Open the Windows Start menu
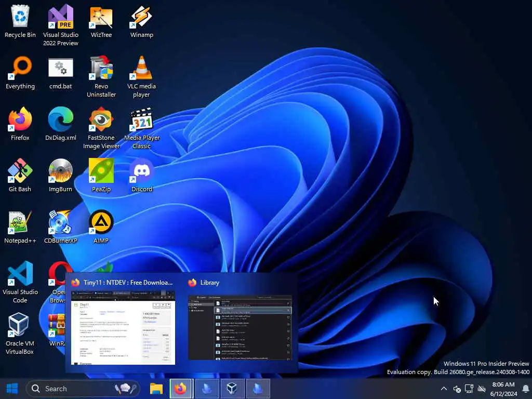 point(12,389)
